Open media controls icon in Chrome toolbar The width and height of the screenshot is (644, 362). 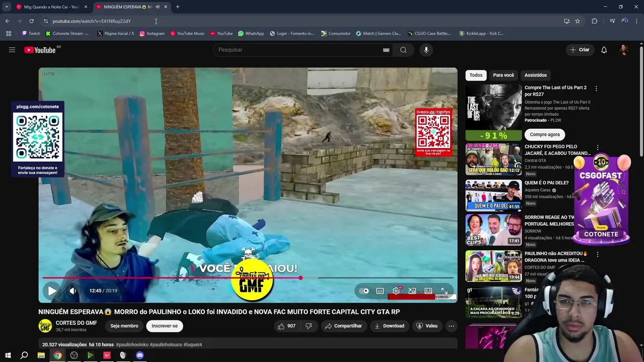pyautogui.click(x=612, y=21)
